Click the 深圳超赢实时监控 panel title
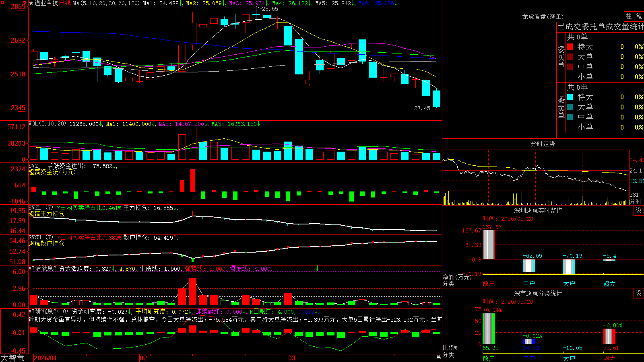This screenshot has height=362, width=644. (538, 210)
